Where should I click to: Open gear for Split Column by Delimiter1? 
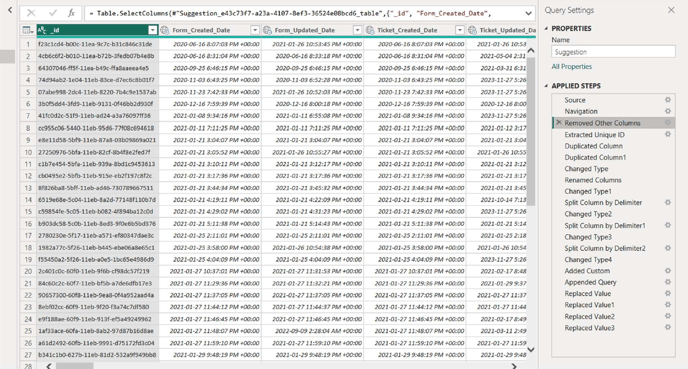coord(667,225)
